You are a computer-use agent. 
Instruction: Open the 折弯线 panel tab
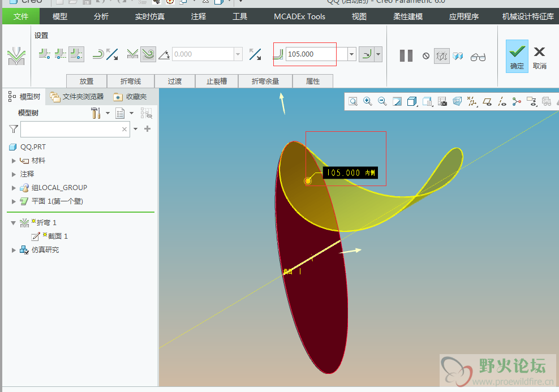coord(131,81)
